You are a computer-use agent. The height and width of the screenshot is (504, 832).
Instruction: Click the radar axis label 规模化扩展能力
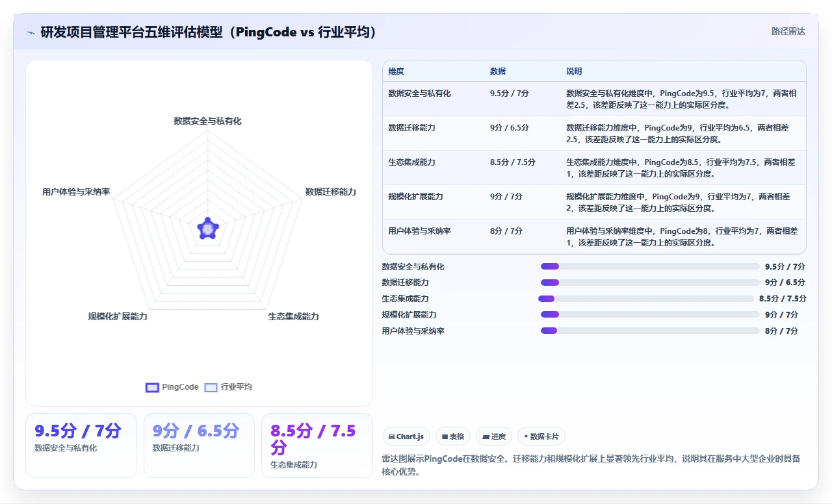click(x=118, y=316)
